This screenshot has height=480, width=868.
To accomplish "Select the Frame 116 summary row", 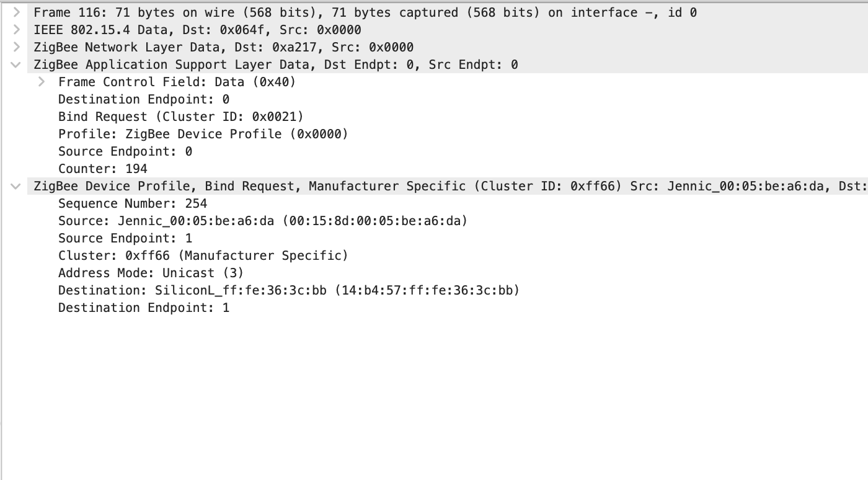I will [x=248, y=12].
